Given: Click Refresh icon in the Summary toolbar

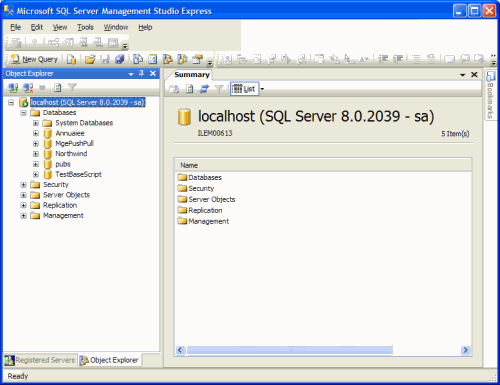Looking at the screenshot, I should pyautogui.click(x=190, y=89).
